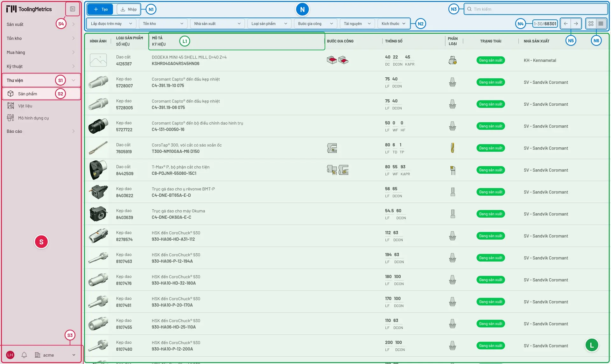Collapse the sidebar with the panel icon
The height and width of the screenshot is (364, 611).
coord(73,9)
